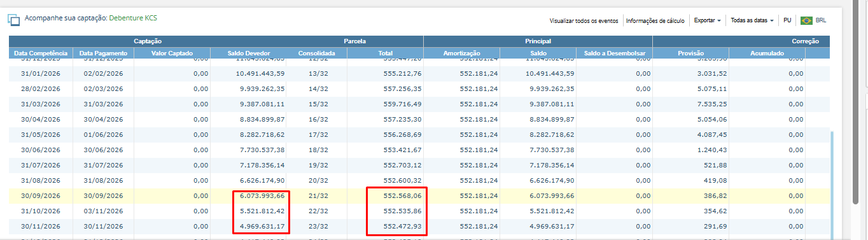Open Informações de cálculo
This screenshot has width=868, height=240.
(655, 20)
